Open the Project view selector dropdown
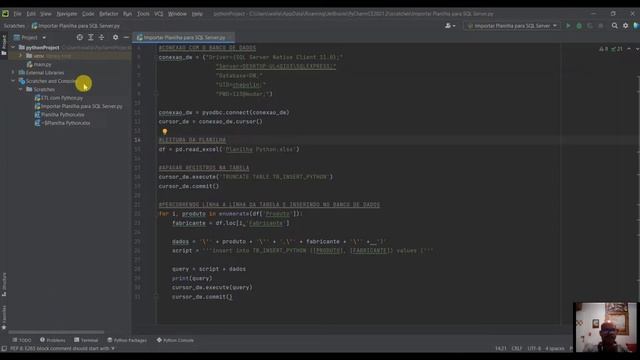640x360 pixels. tap(30, 37)
